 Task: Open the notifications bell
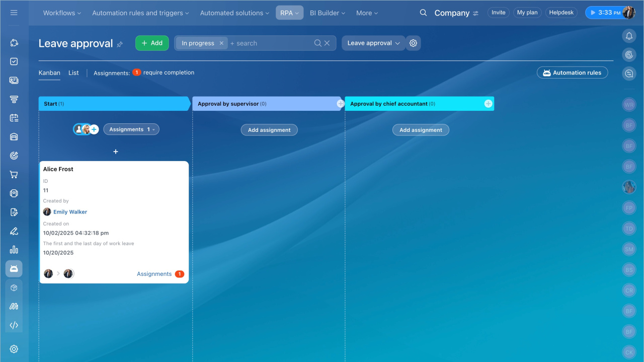(628, 36)
